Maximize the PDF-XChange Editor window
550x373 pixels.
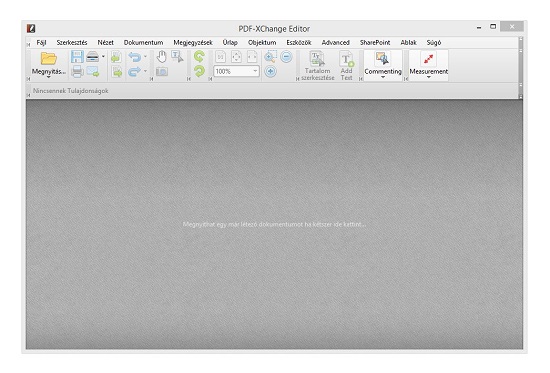[x=493, y=27]
